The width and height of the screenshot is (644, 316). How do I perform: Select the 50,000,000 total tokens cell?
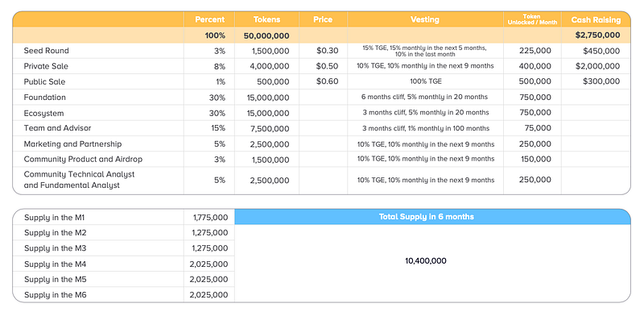pyautogui.click(x=266, y=35)
